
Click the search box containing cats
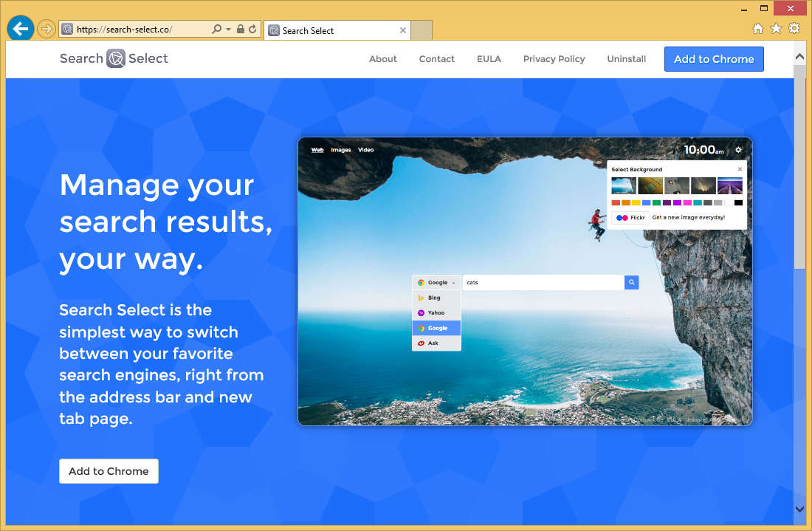click(x=543, y=282)
